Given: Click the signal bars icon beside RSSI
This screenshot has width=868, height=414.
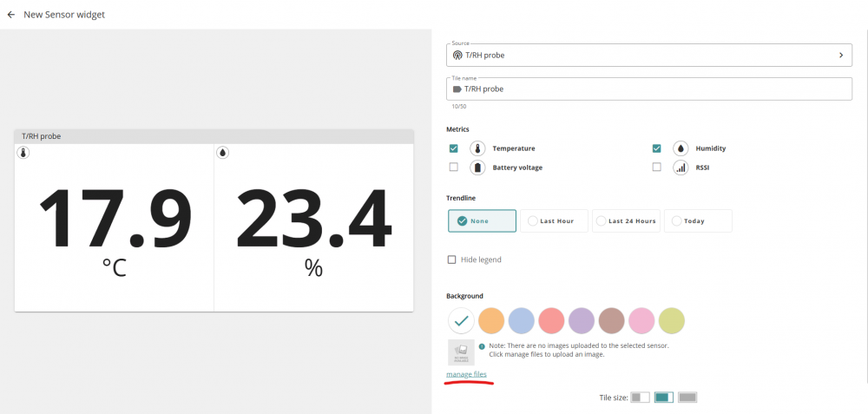Looking at the screenshot, I should coord(681,168).
